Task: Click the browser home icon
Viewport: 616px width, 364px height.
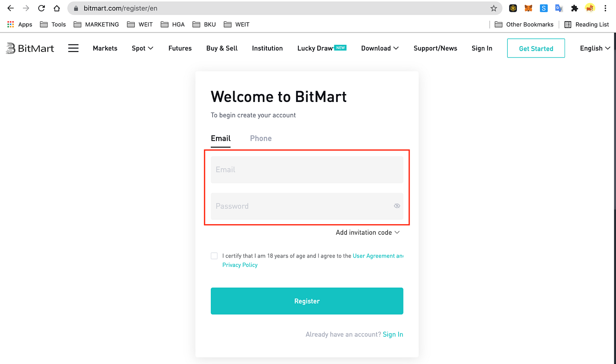Action: click(57, 8)
